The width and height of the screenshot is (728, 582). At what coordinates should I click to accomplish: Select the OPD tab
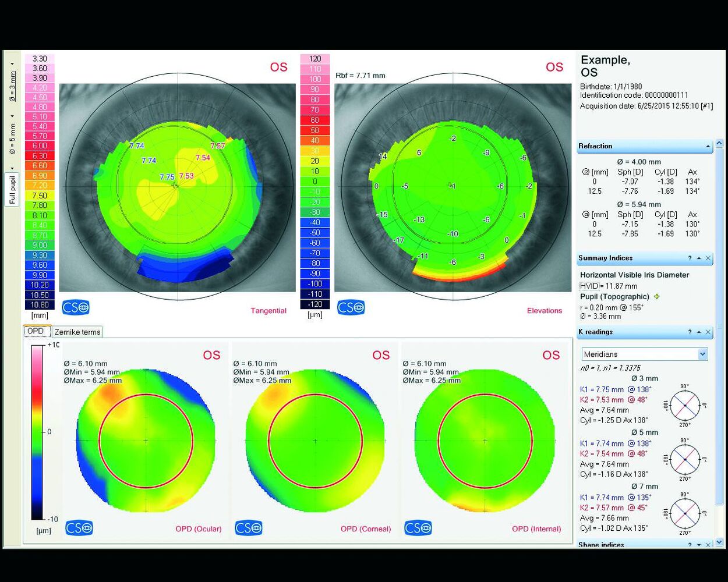pyautogui.click(x=36, y=331)
